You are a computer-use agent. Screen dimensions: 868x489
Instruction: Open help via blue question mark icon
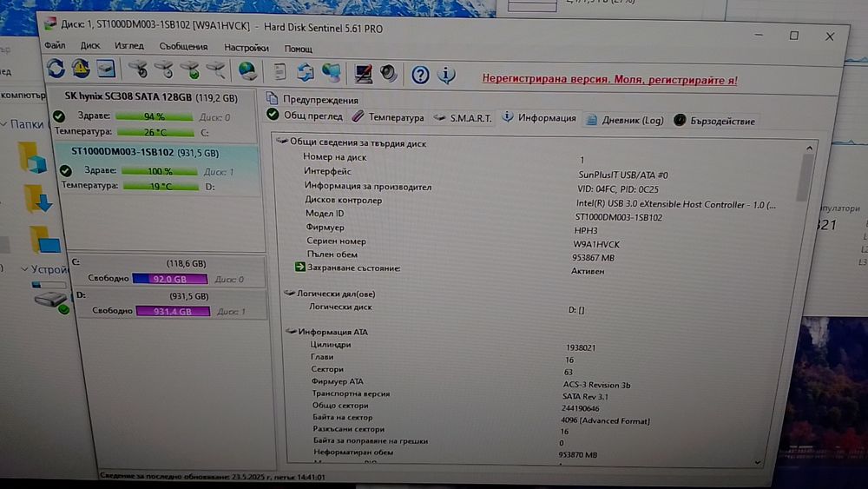coord(420,74)
